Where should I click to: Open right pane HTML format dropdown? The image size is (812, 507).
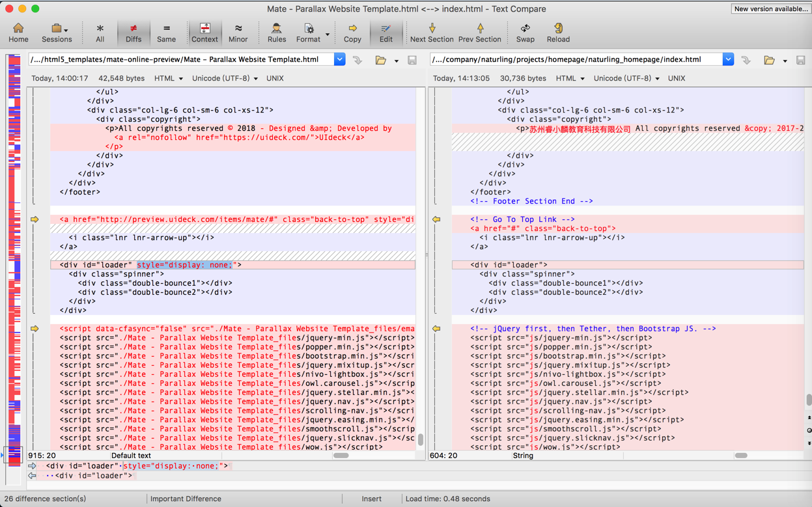(570, 78)
